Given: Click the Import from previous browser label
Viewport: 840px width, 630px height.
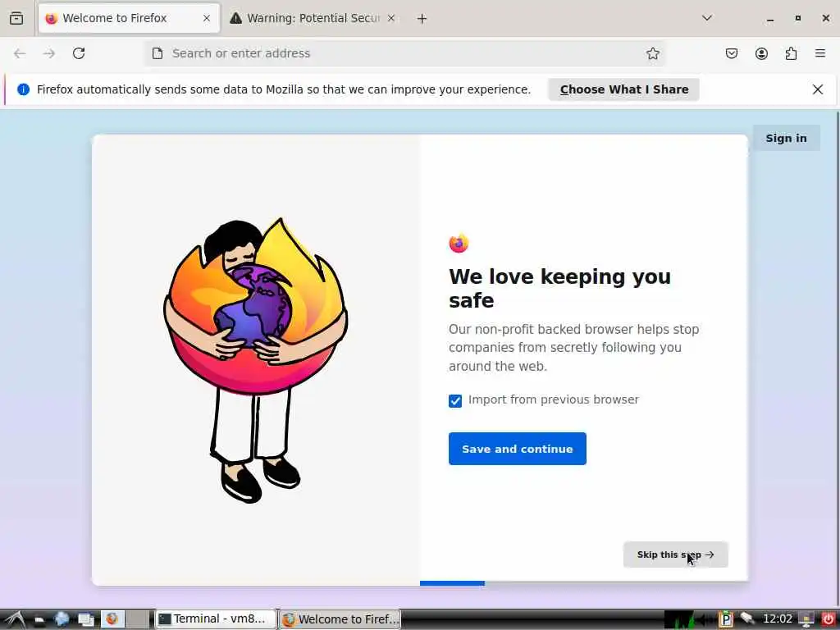Looking at the screenshot, I should point(554,400).
